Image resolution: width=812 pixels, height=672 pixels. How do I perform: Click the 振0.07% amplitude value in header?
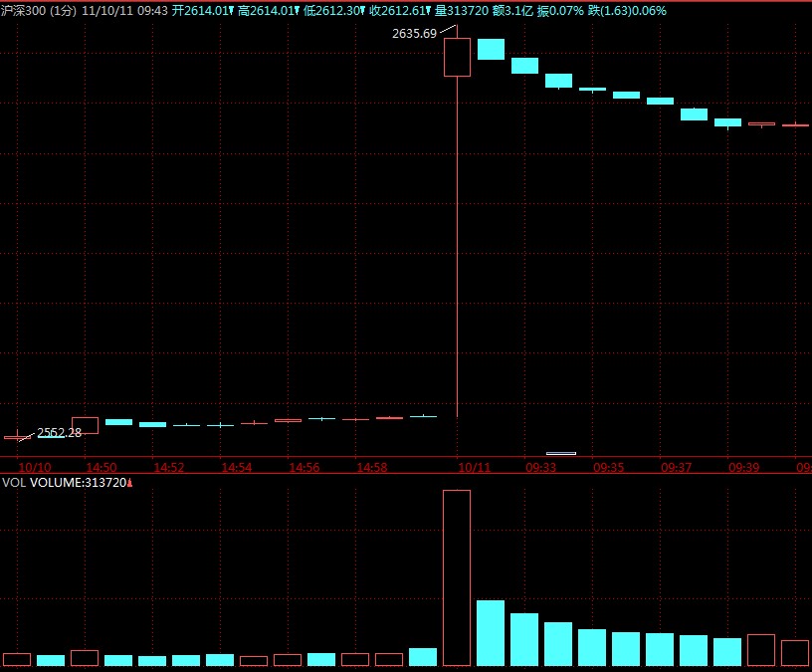[560, 10]
